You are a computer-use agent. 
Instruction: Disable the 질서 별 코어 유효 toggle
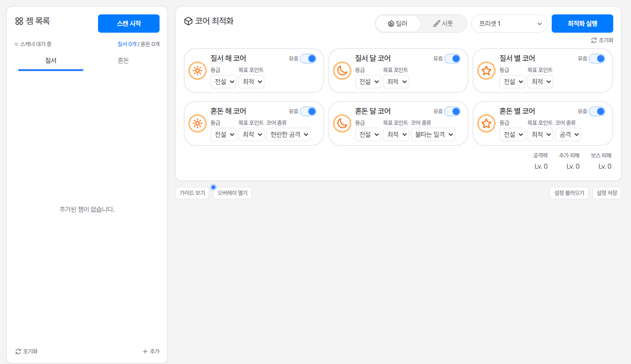point(597,59)
